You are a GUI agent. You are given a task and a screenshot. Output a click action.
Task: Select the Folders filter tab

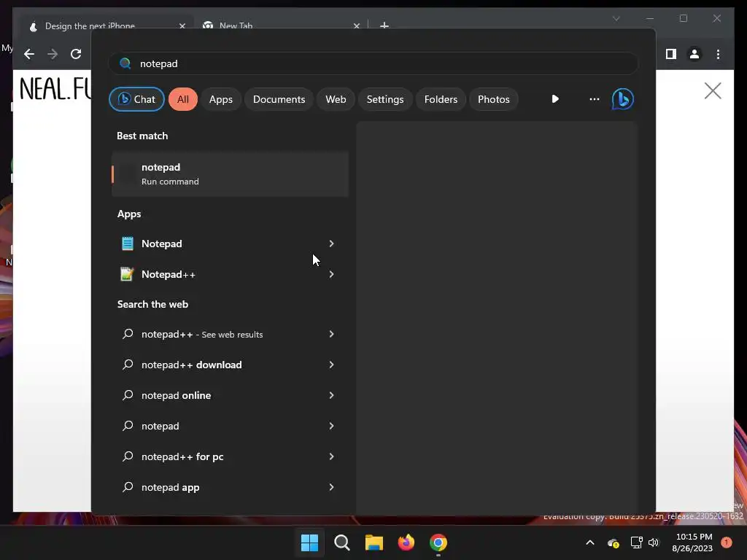point(441,99)
